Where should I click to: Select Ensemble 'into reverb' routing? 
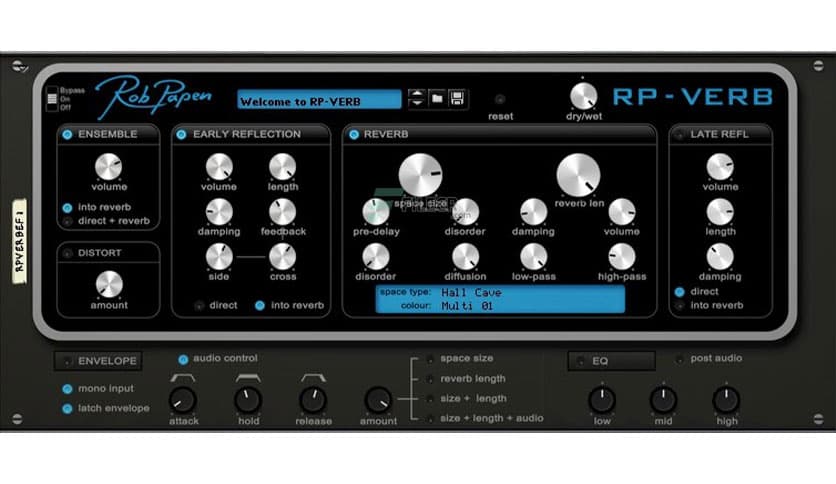click(67, 207)
